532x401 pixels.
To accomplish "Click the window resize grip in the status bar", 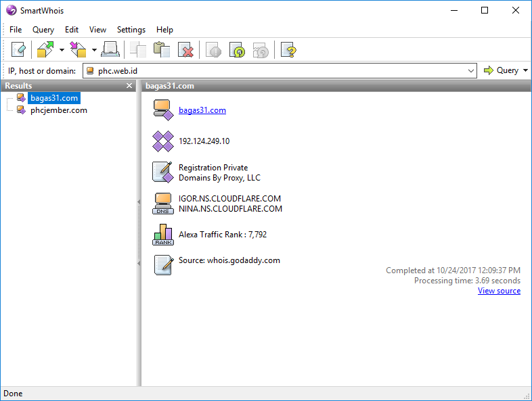I will coord(527,396).
